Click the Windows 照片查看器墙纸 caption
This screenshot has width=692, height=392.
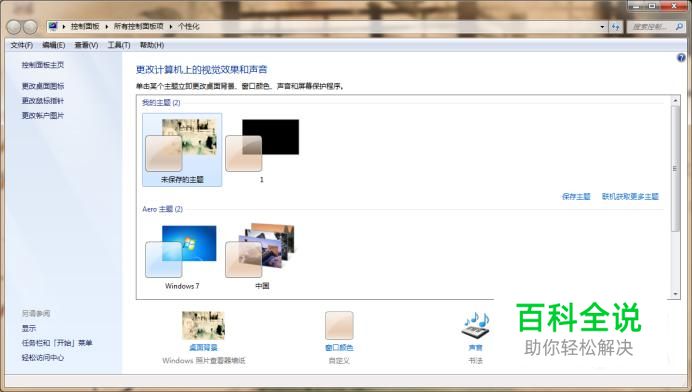point(203,361)
